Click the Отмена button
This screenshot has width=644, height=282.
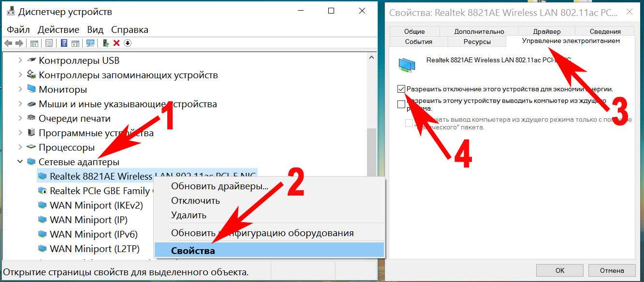[x=612, y=270]
